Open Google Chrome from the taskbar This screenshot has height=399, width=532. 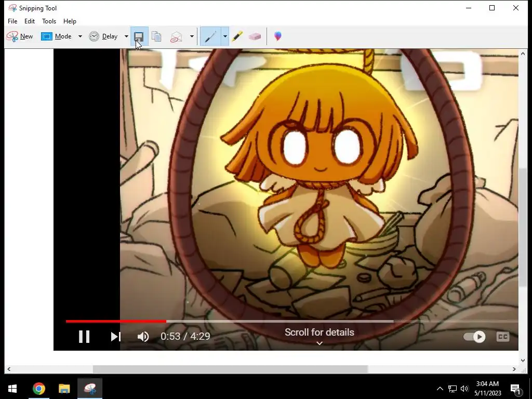(38, 389)
